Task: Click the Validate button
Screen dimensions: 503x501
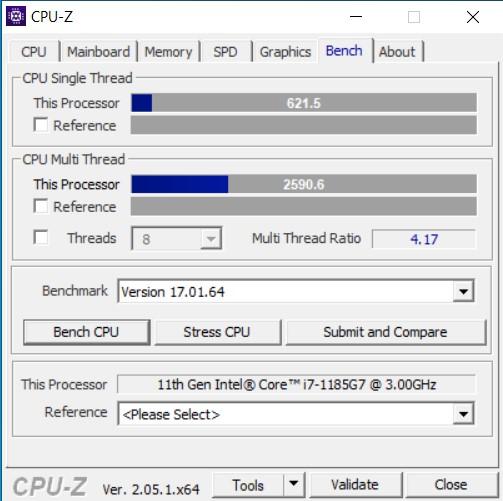Action: coord(355,484)
